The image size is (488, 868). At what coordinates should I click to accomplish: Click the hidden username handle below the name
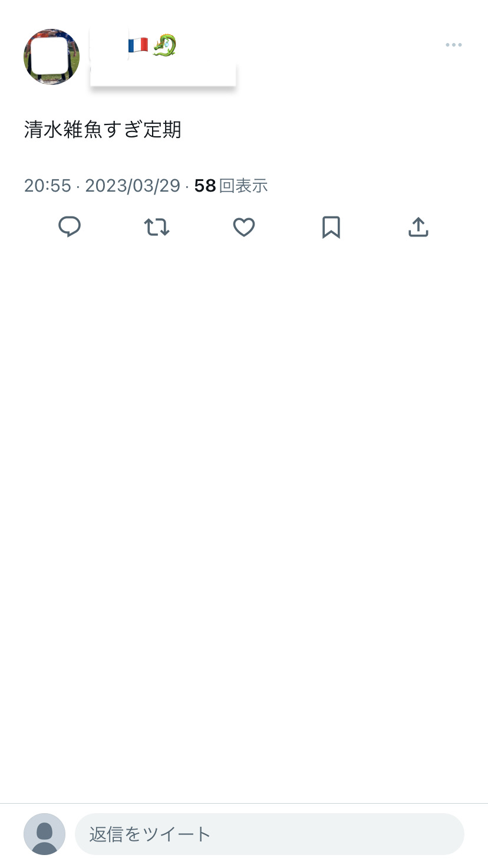coord(163,74)
